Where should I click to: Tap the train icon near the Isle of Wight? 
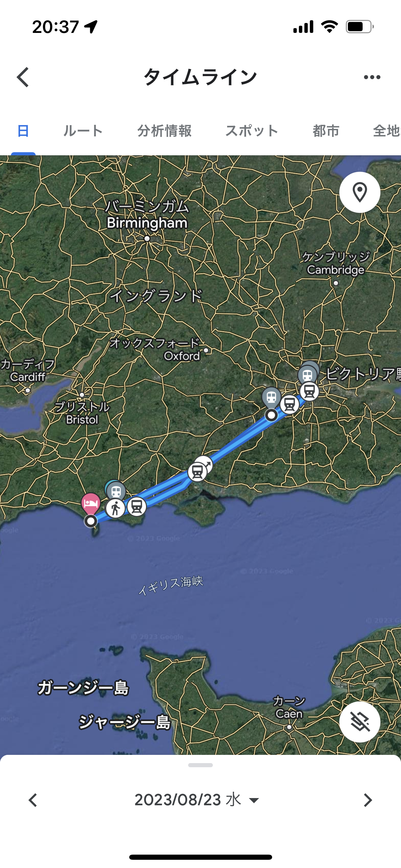coord(197,472)
